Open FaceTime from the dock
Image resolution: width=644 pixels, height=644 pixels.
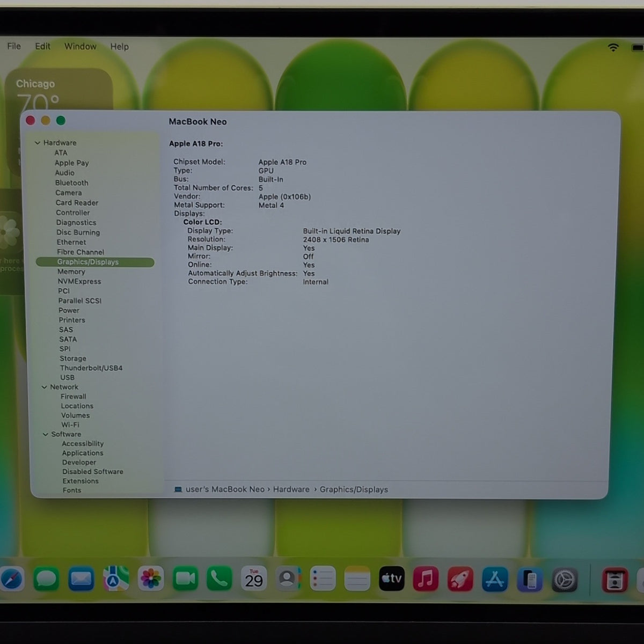(185, 579)
